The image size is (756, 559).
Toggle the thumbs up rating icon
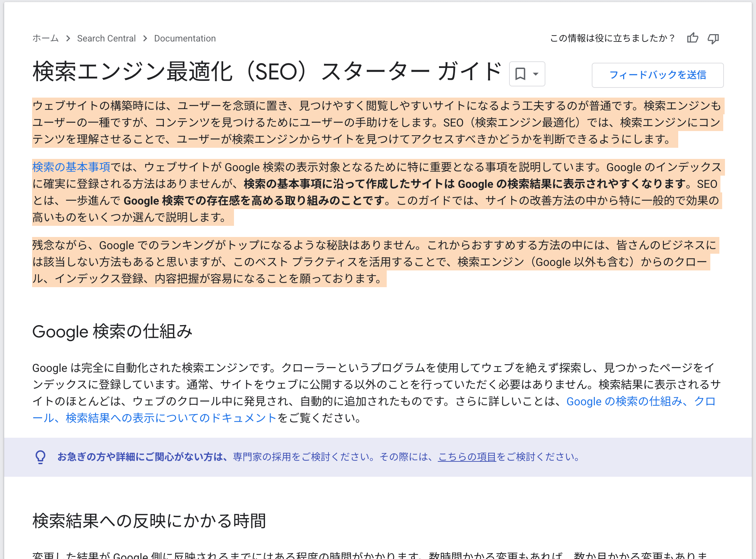point(693,38)
